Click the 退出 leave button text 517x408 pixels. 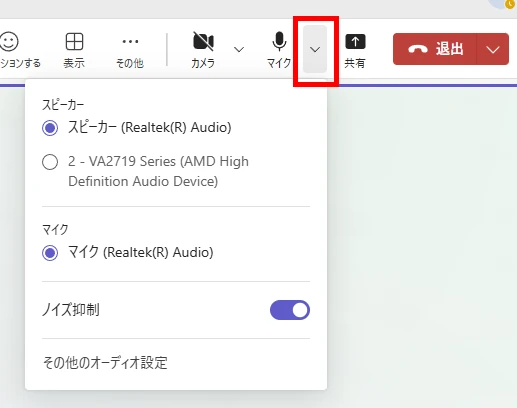tap(449, 49)
